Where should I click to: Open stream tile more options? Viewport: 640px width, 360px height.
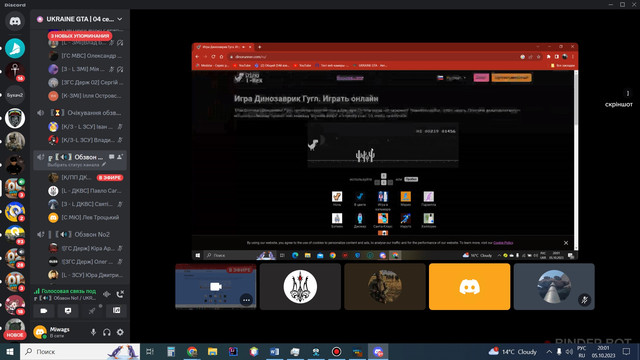[246, 300]
